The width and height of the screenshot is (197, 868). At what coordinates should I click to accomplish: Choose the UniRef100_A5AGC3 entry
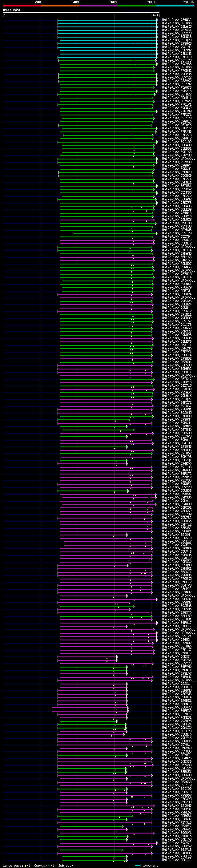coord(177,88)
